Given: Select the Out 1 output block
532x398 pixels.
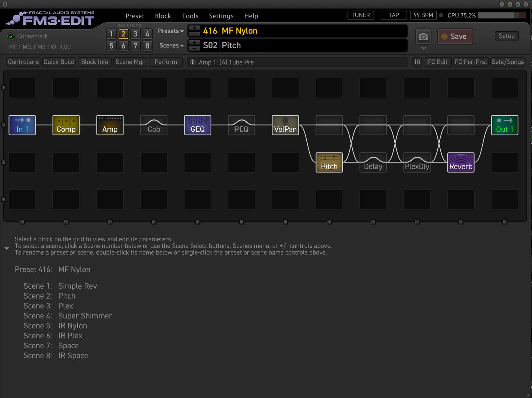Looking at the screenshot, I should [x=504, y=125].
